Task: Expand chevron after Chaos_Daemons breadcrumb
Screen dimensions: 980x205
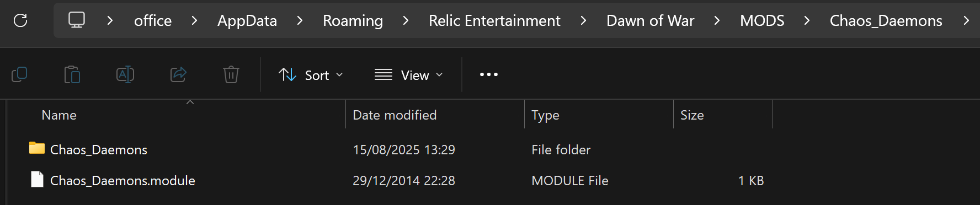Action: point(966,21)
